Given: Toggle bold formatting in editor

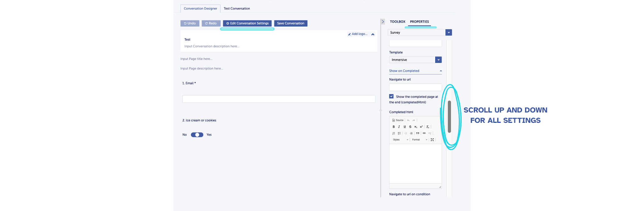Looking at the screenshot, I should click(394, 127).
